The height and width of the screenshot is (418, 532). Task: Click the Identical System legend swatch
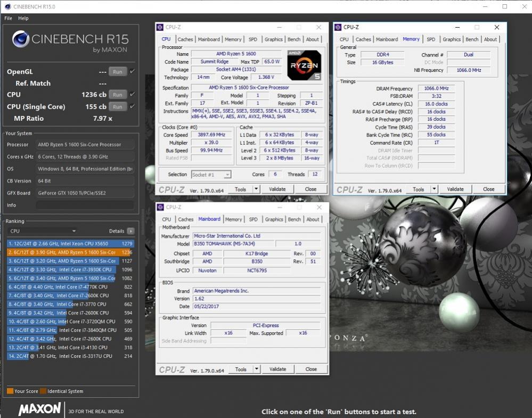(43, 391)
